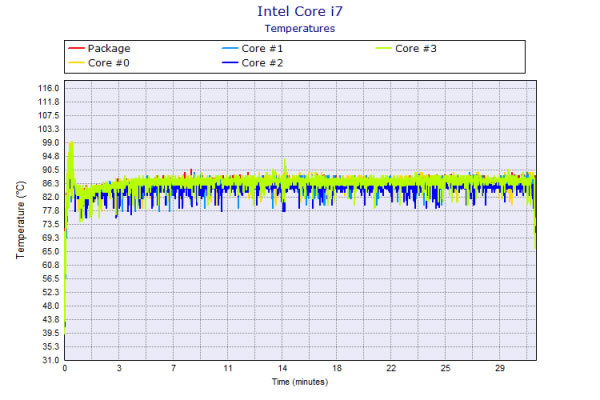Click the 52.3 y-axis value

tap(51, 292)
